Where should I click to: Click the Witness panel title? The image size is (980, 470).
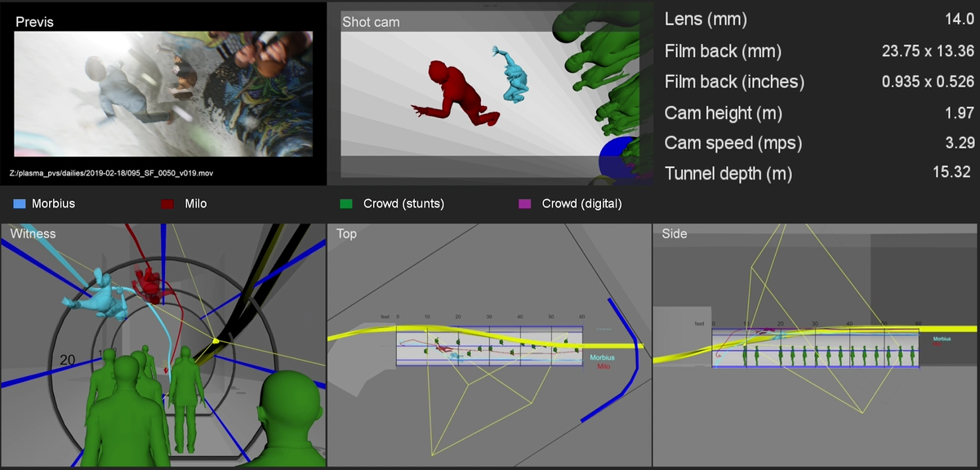[33, 233]
